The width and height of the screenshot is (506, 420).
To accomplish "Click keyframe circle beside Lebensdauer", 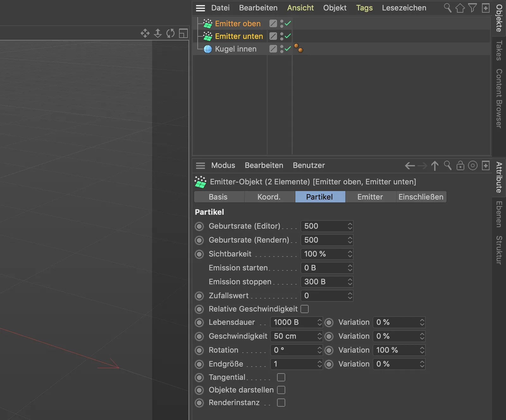I will 199,323.
